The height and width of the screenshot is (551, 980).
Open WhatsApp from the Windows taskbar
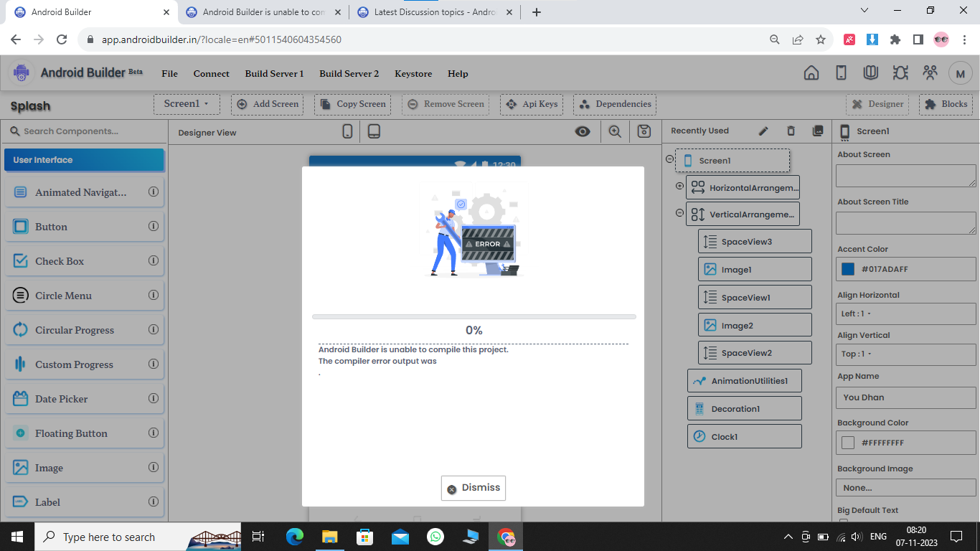tap(435, 536)
